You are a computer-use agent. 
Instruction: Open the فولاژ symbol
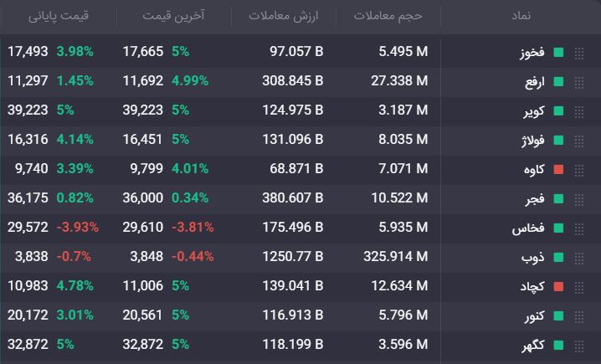(x=532, y=141)
